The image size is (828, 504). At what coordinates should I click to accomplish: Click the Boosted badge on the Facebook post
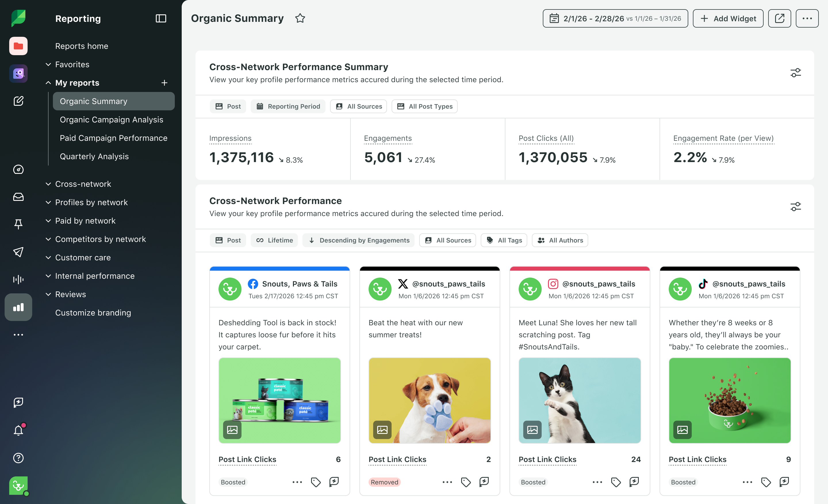click(x=233, y=482)
